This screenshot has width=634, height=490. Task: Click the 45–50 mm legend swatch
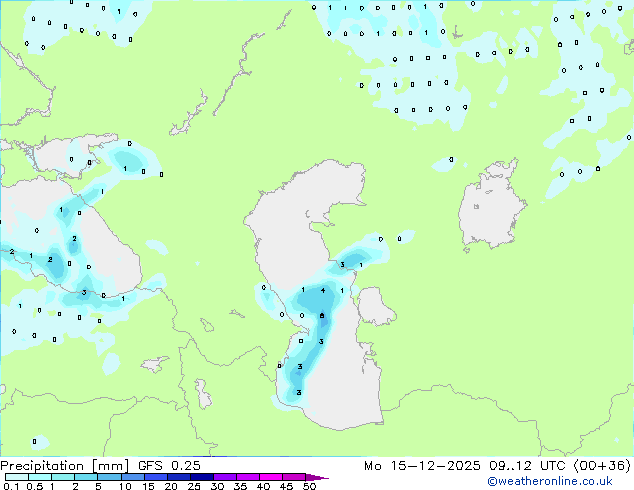(x=294, y=477)
